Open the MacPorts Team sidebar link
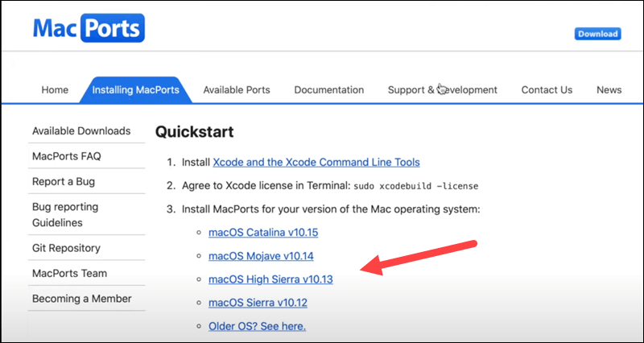 [69, 273]
